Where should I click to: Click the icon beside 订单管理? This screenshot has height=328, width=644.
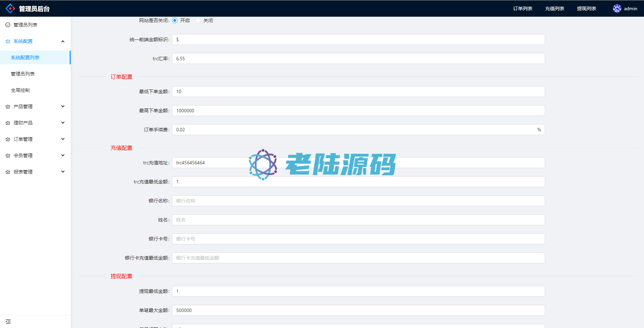[x=8, y=139]
